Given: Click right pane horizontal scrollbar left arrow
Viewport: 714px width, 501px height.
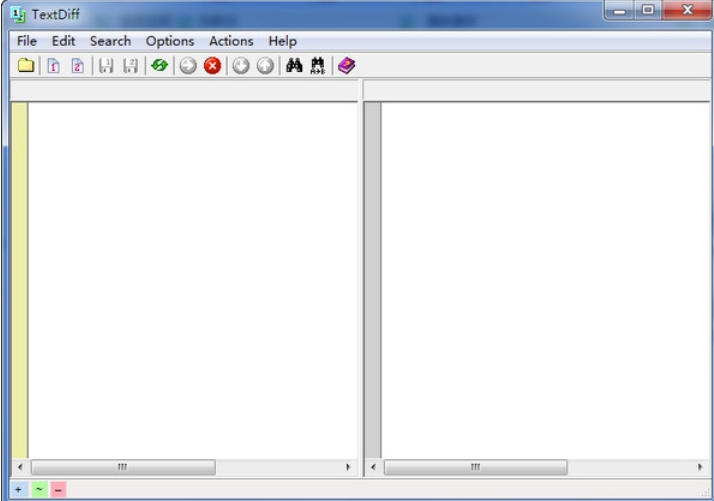Looking at the screenshot, I should (x=373, y=467).
